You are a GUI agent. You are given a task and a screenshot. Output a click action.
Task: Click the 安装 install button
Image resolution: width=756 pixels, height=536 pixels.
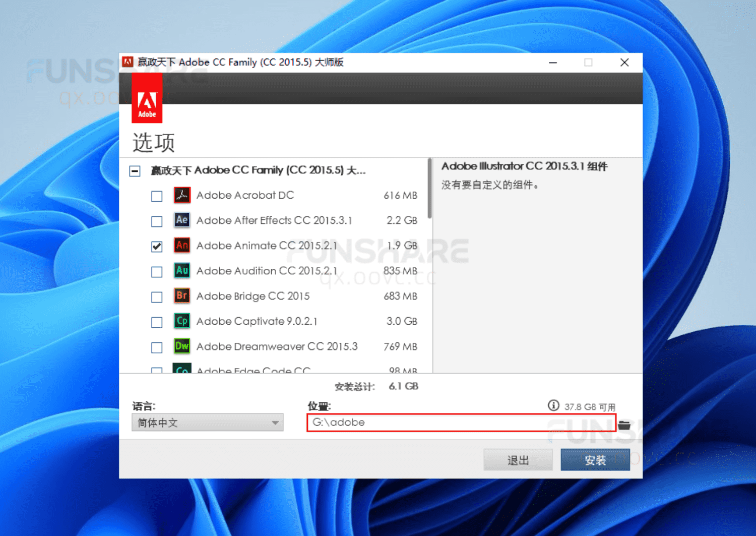click(x=595, y=460)
